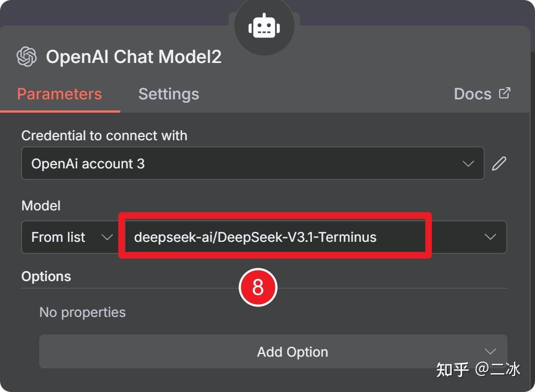Image resolution: width=535 pixels, height=392 pixels.
Task: Click the external link icon beside Docs
Action: coord(505,93)
